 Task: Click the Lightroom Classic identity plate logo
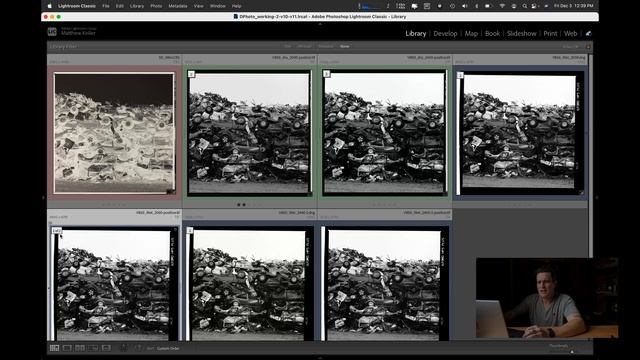52,31
